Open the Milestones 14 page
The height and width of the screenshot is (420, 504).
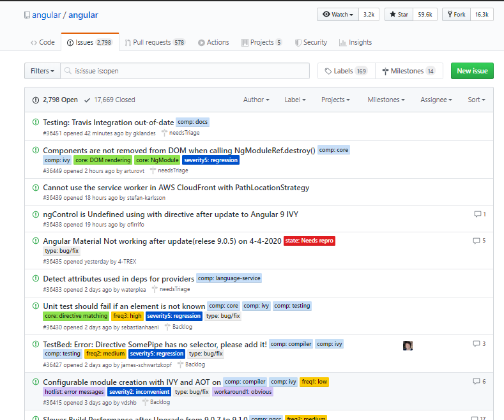coord(409,71)
